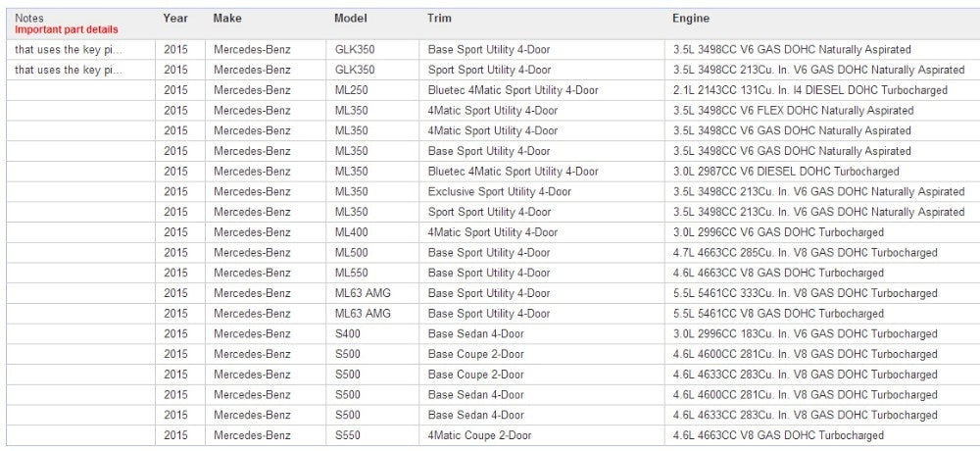Click the S400 model cell
Screen dimensions: 980x451
coord(348,334)
